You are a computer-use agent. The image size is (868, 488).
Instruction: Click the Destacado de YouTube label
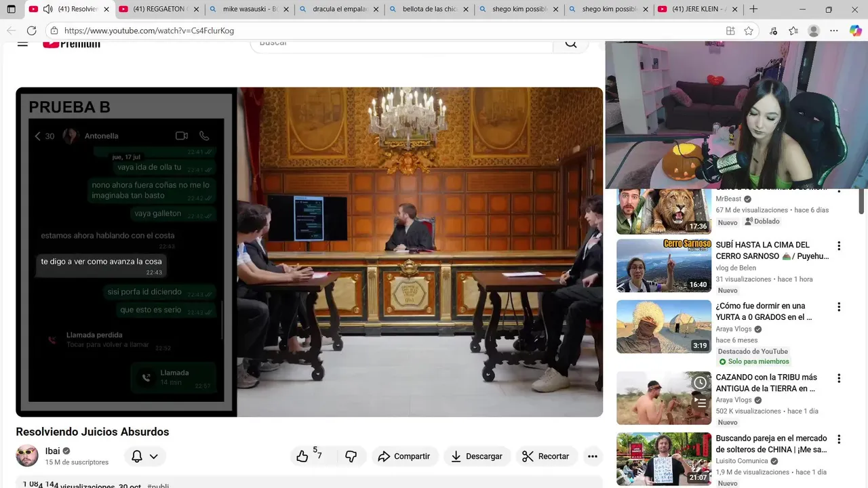[753, 351]
